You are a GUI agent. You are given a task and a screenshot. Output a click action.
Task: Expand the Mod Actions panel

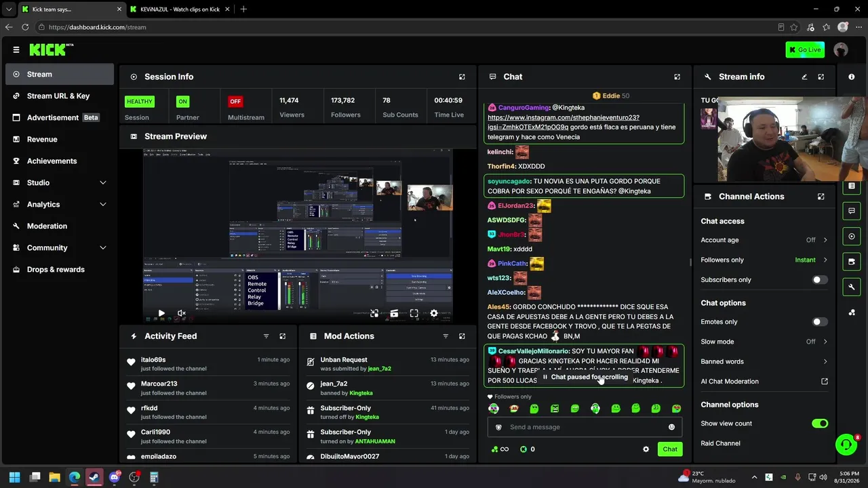[x=462, y=336]
